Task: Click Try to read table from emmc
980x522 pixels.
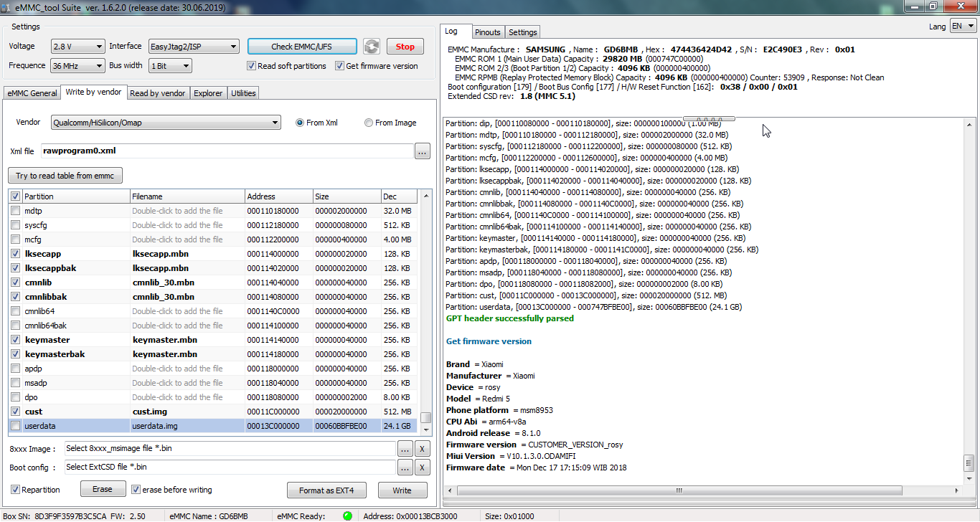Action: (x=65, y=176)
